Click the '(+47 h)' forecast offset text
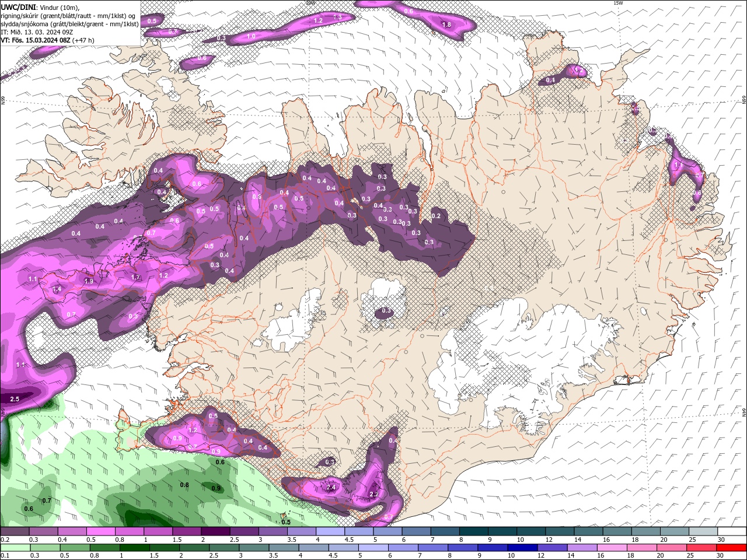The image size is (747, 560). (83, 40)
